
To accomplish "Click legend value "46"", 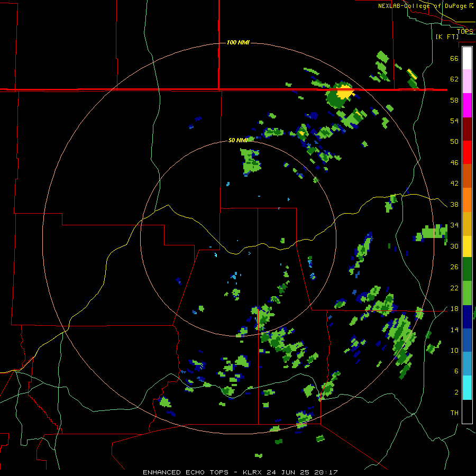I will 454,163.
